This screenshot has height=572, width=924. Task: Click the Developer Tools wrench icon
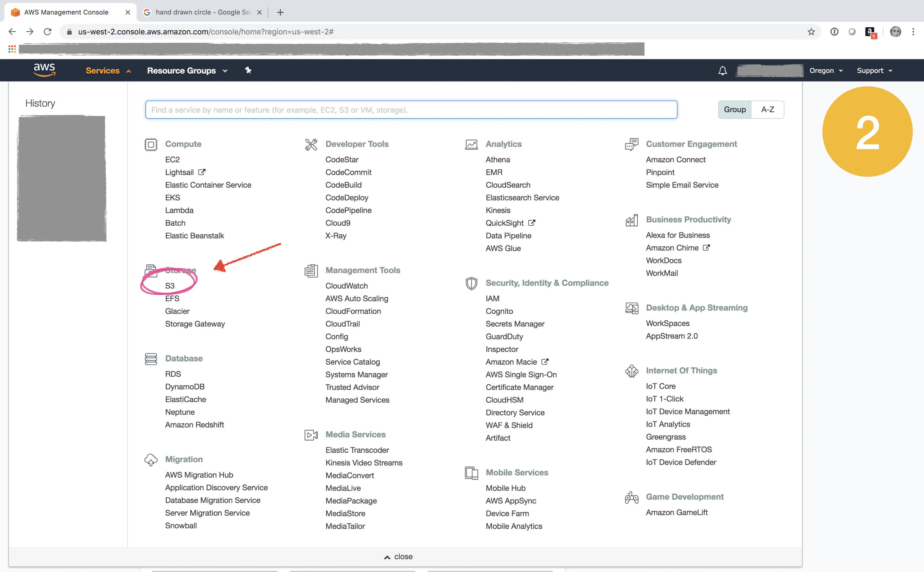tap(311, 144)
